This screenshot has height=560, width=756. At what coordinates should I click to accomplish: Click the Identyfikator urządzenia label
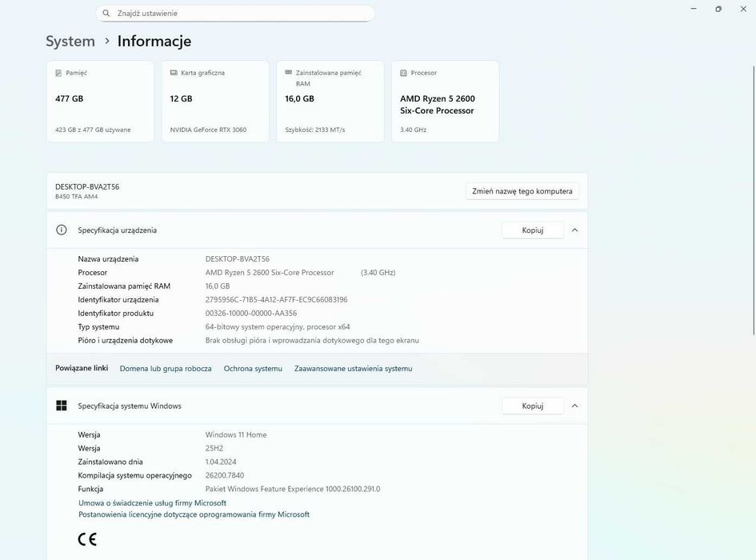tap(118, 299)
